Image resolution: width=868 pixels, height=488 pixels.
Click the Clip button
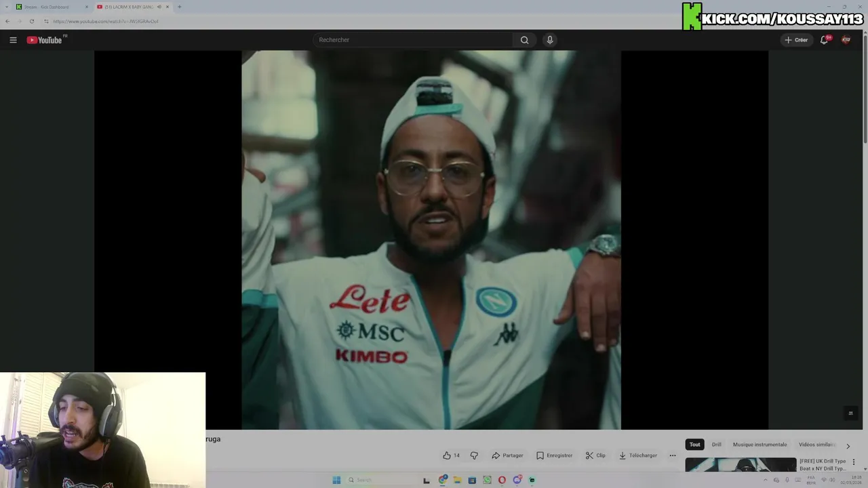595,455
